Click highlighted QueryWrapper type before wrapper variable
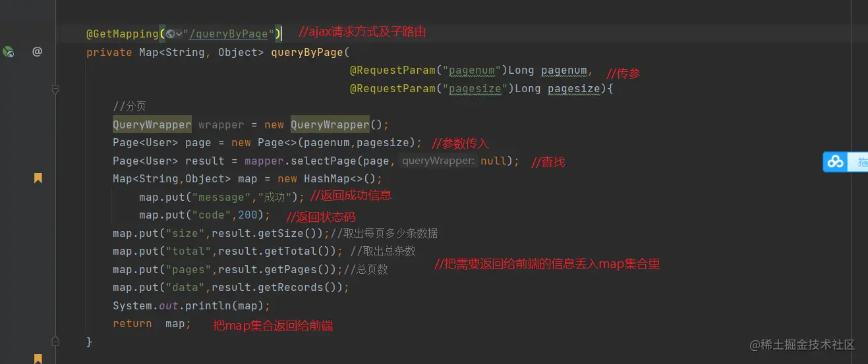Viewport: 868px width, 364px height. click(x=152, y=125)
